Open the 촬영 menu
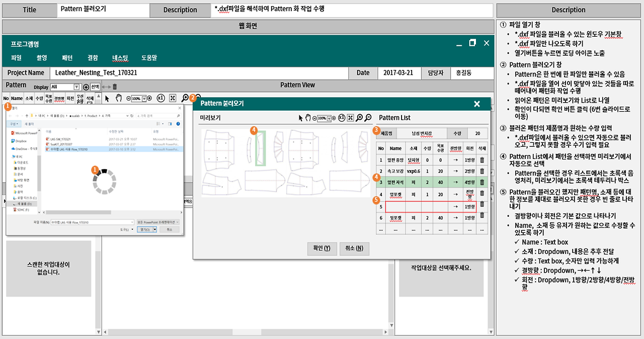 (42, 58)
